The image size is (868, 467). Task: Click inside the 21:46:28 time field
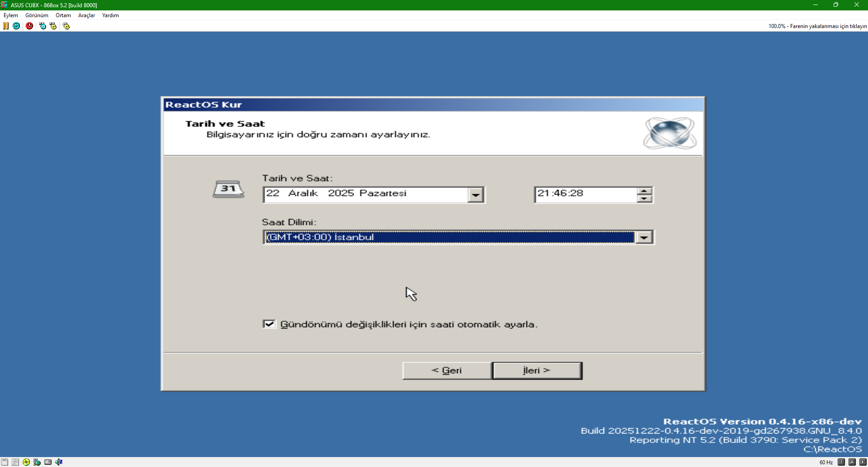583,194
